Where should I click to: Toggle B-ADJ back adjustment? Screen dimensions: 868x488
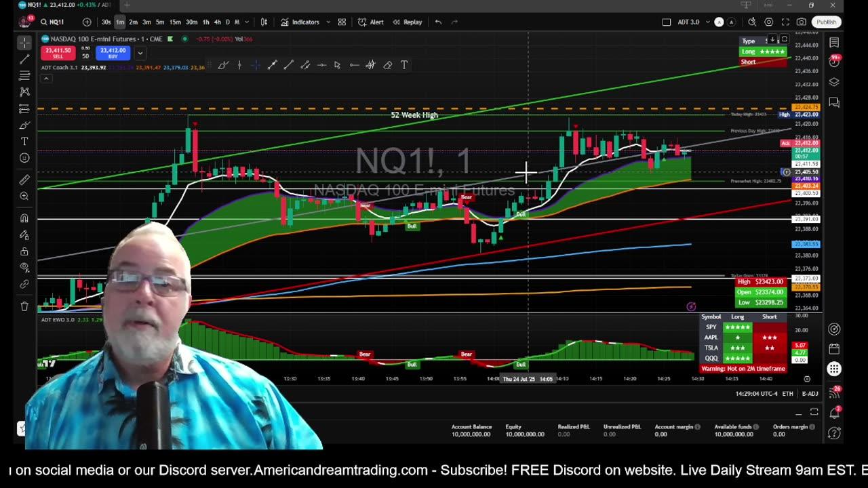point(810,394)
